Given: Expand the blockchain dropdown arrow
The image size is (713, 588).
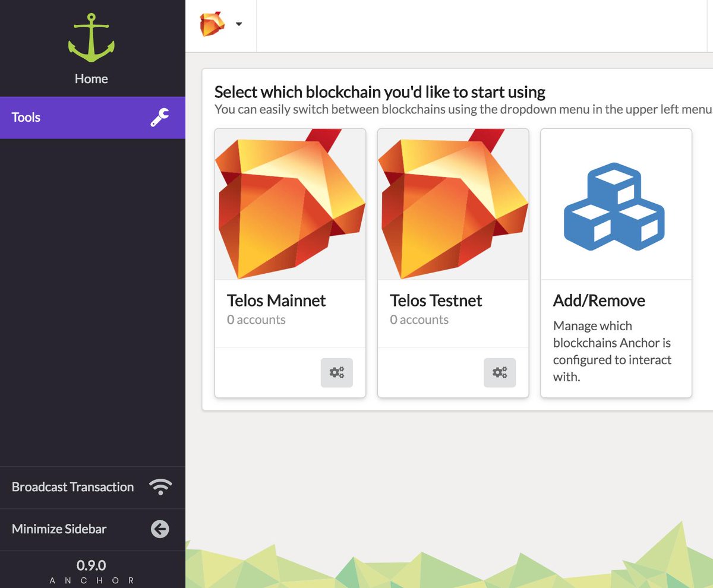Looking at the screenshot, I should click(239, 24).
